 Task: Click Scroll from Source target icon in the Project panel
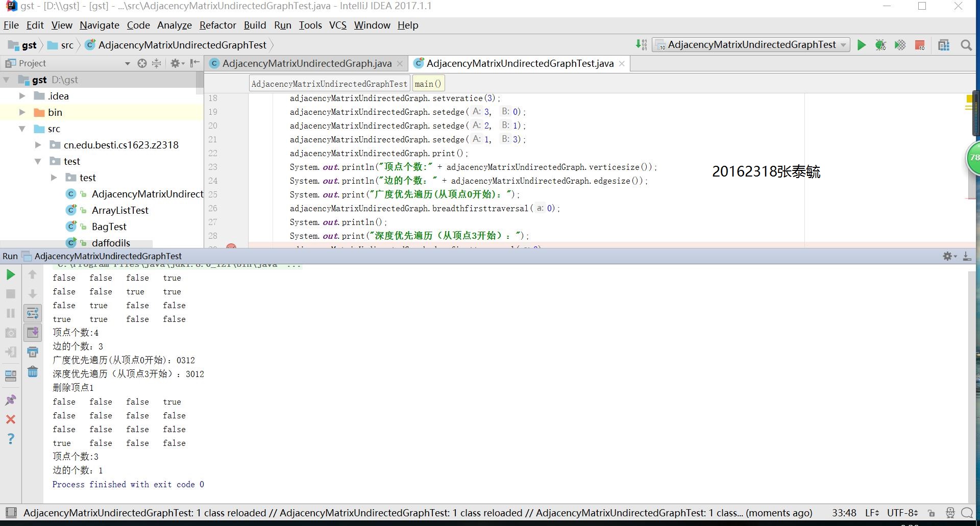click(142, 63)
